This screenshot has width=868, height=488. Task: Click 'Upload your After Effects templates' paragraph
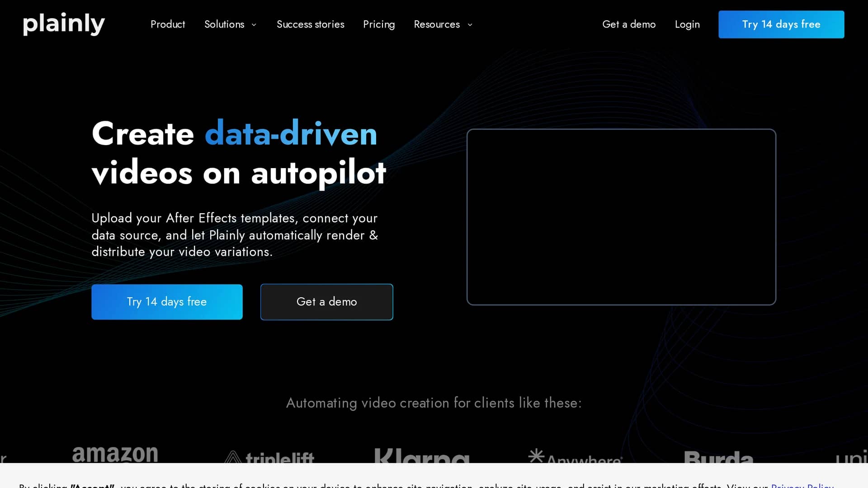pos(235,235)
